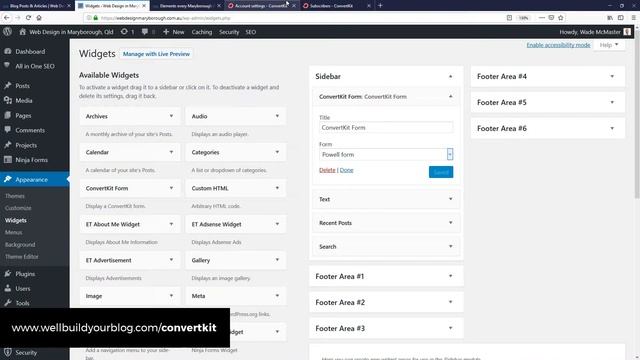Click the browser home icon
Screen dimensions: 640x360
coord(39,18)
